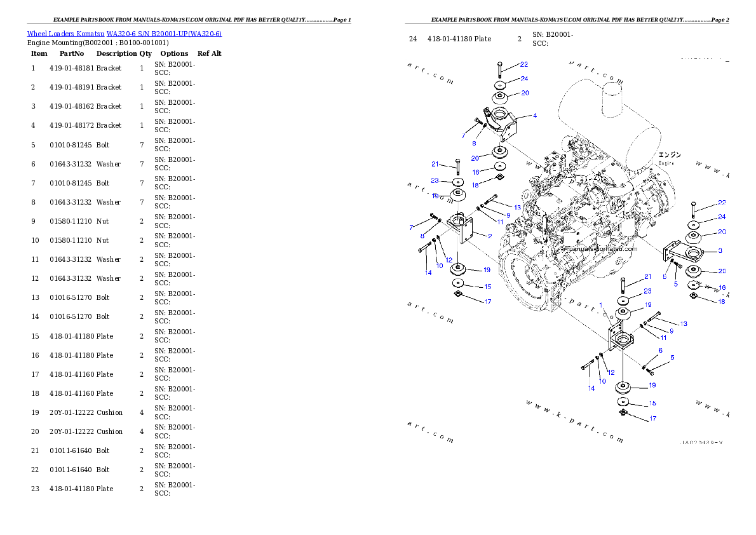Select part callout 17 at bottom nut
Screen dimensions: 756x535
click(x=487, y=302)
